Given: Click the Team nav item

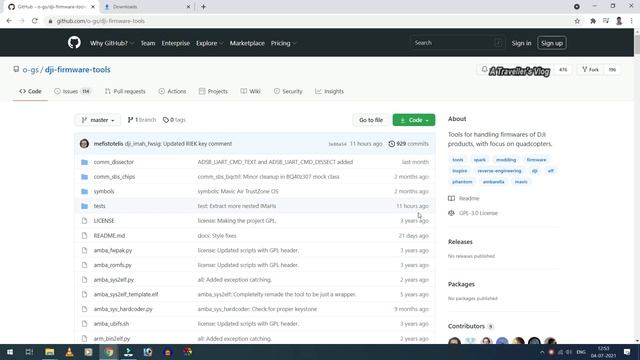Looking at the screenshot, I should (x=148, y=43).
